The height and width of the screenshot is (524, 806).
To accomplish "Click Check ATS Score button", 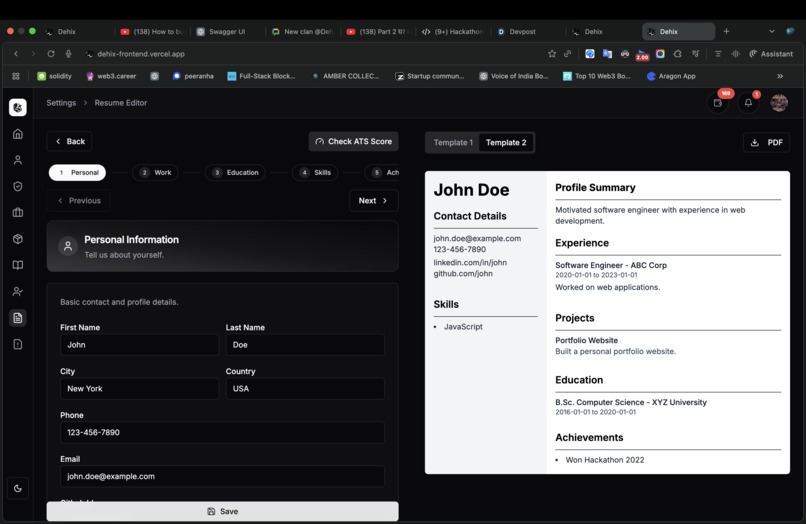I will pyautogui.click(x=354, y=141).
